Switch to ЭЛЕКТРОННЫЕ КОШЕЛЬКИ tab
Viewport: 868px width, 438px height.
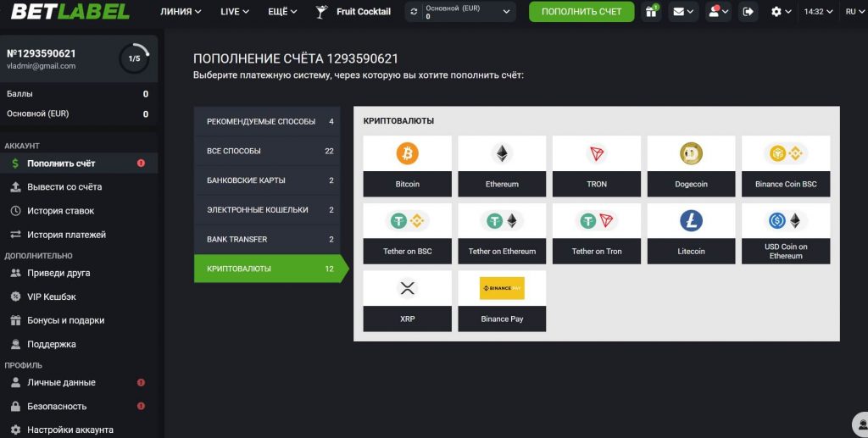267,209
